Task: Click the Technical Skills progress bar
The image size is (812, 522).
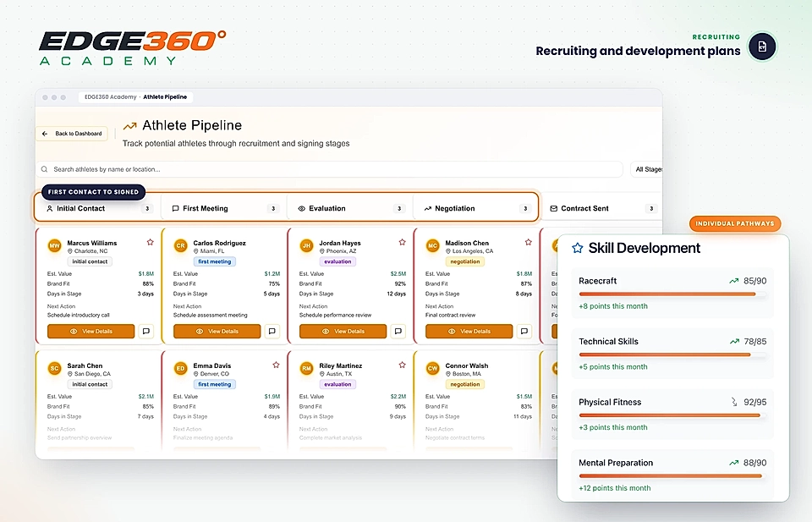Action: pyautogui.click(x=672, y=354)
